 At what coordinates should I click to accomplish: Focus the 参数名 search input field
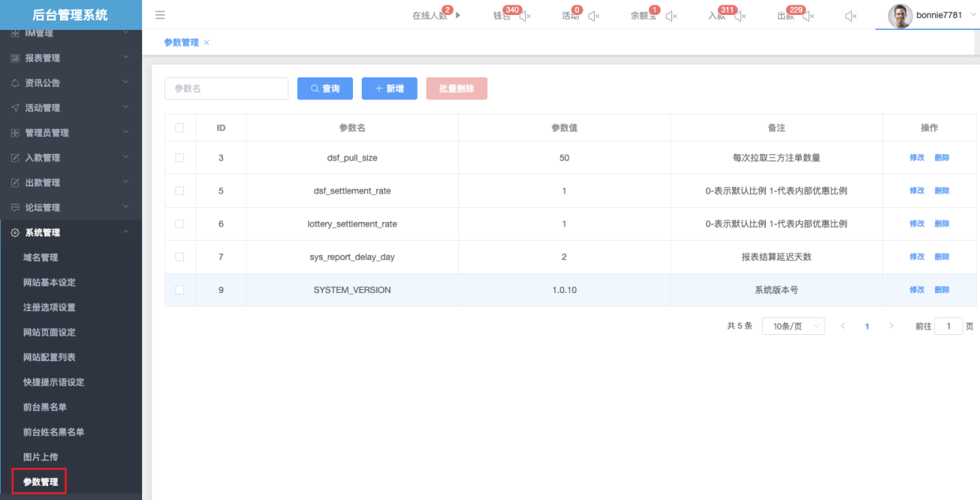click(226, 88)
